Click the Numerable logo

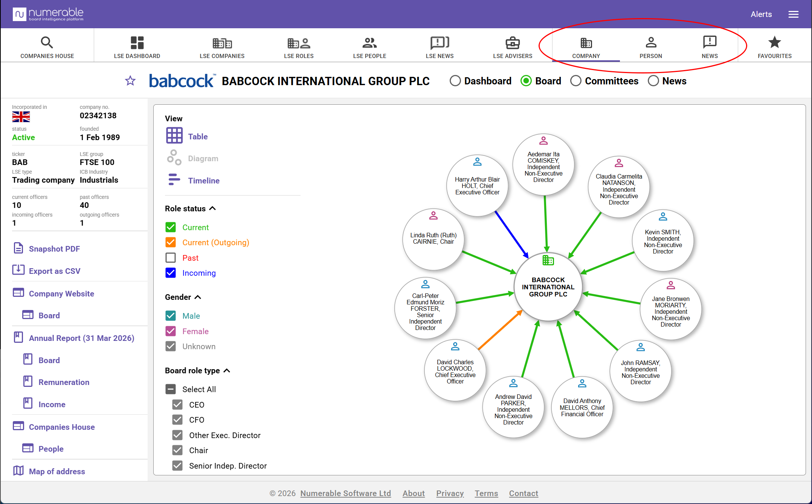coord(48,14)
